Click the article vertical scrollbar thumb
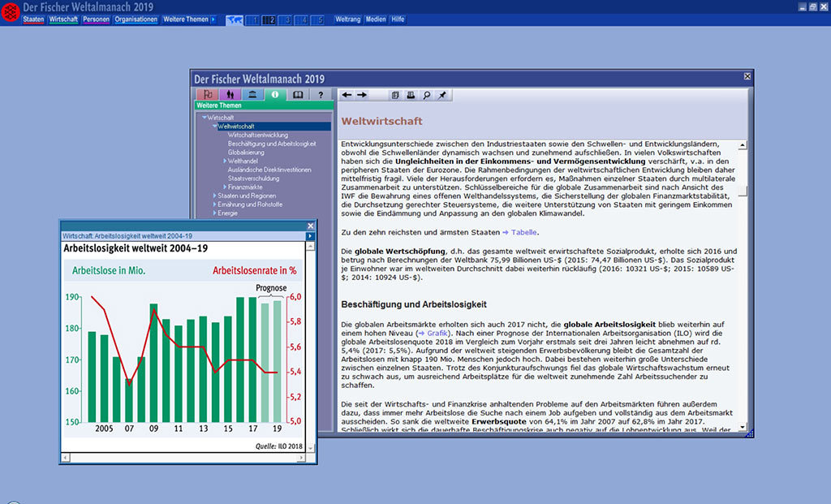Image resolution: width=831 pixels, height=504 pixels. click(743, 192)
